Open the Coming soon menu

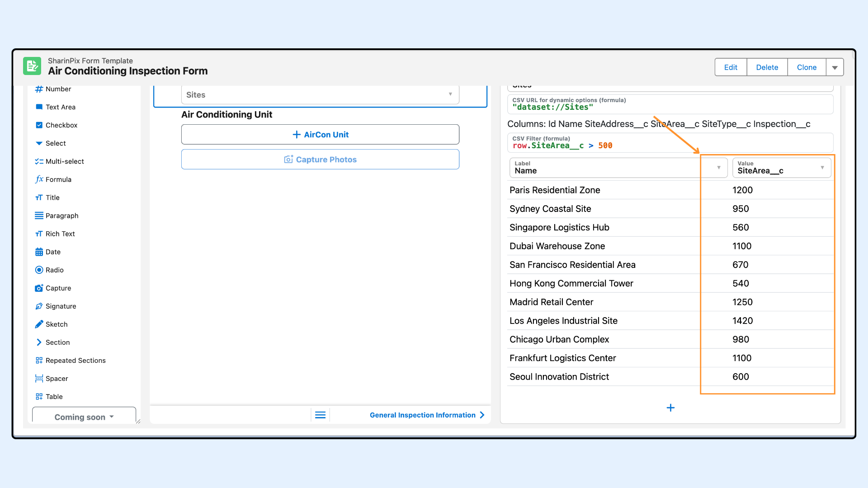[84, 417]
